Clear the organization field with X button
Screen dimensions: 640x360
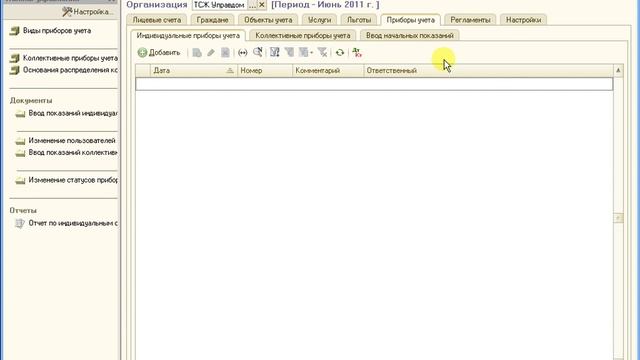click(262, 5)
